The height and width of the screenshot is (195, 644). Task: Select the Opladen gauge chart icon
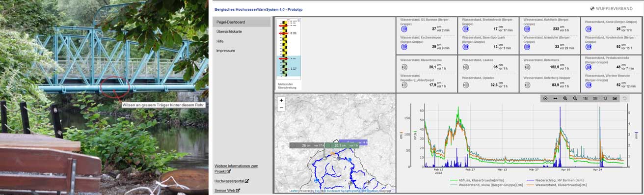pyautogui.click(x=465, y=85)
